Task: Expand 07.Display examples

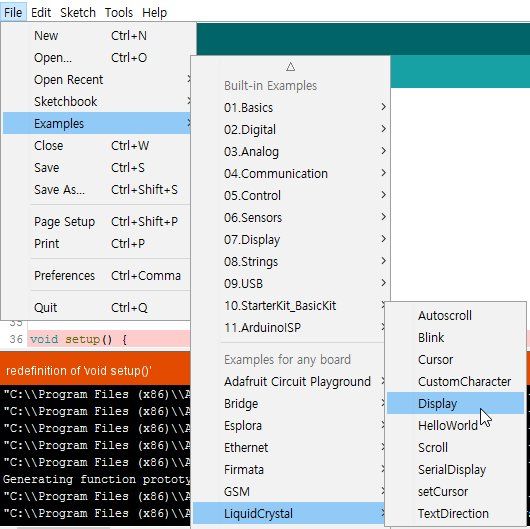Action: pos(291,239)
